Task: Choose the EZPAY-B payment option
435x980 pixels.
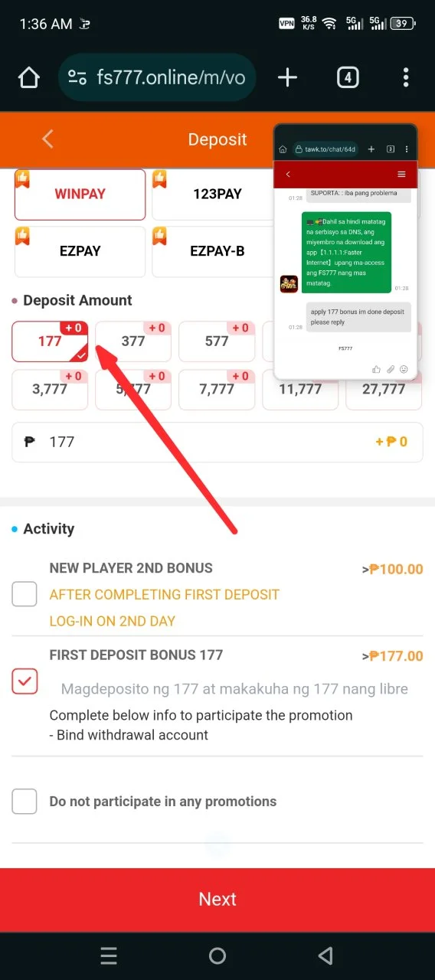Action: pos(217,251)
